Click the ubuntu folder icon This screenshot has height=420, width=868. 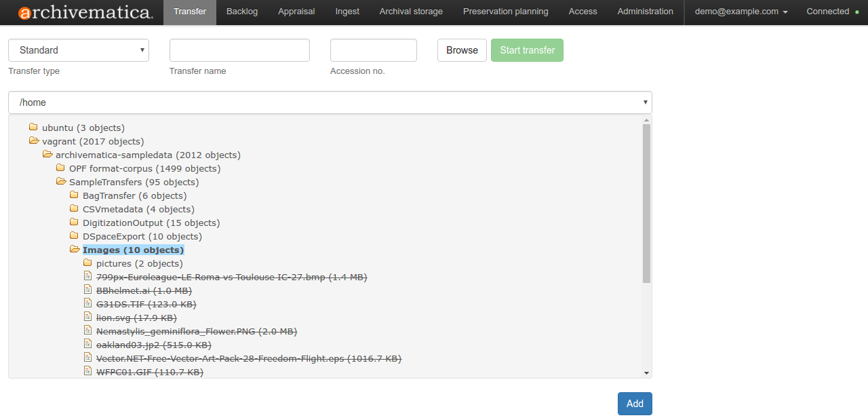point(33,128)
